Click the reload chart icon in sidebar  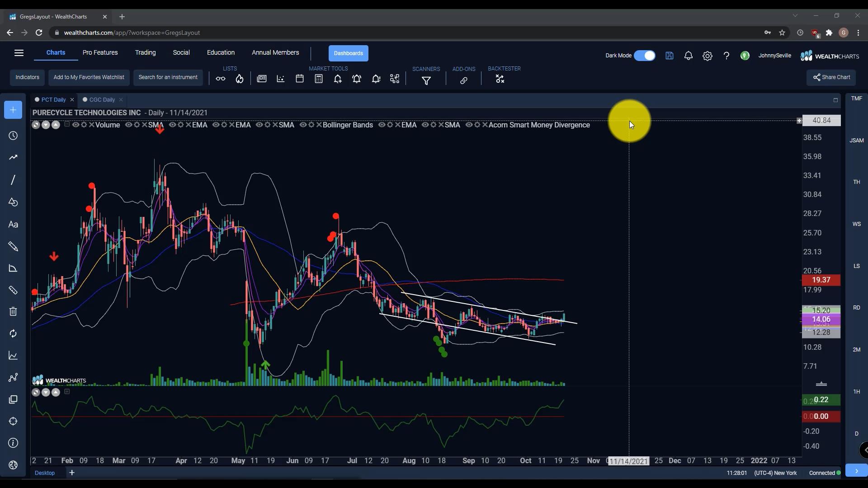[x=13, y=333]
